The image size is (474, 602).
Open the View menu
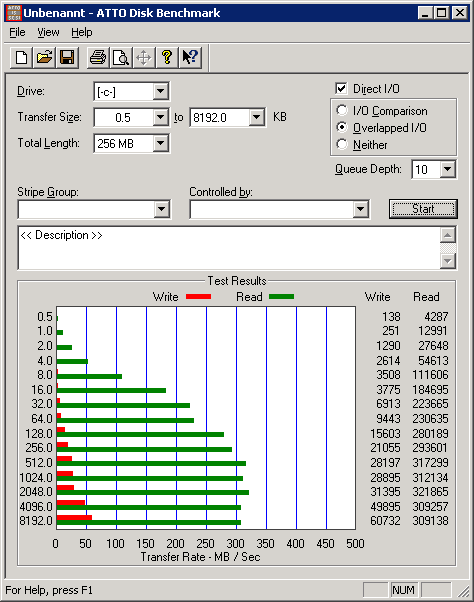[48, 32]
